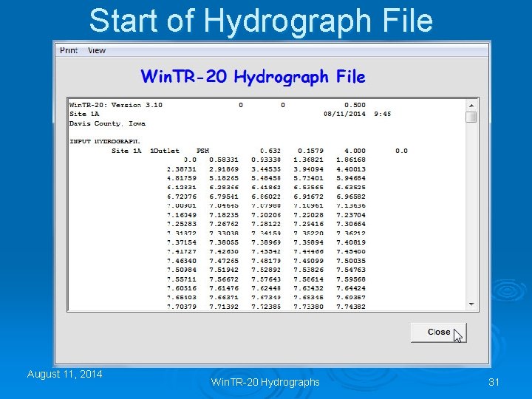Click the value 7.37154

182,242
